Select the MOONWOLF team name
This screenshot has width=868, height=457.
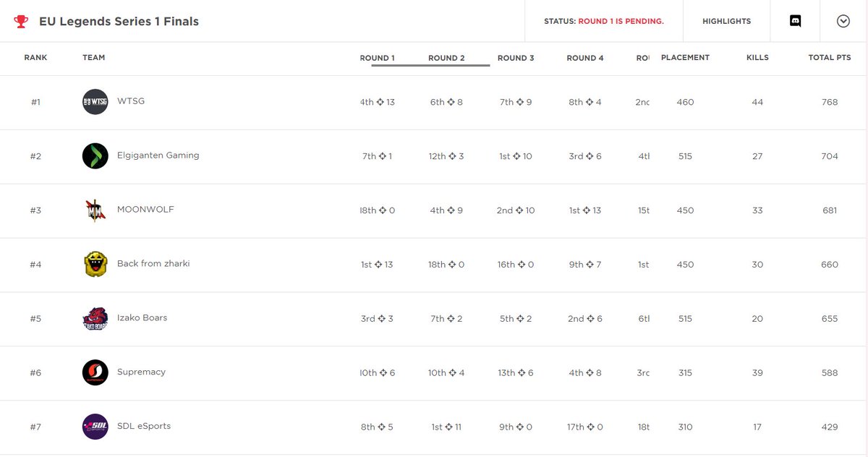(x=145, y=209)
